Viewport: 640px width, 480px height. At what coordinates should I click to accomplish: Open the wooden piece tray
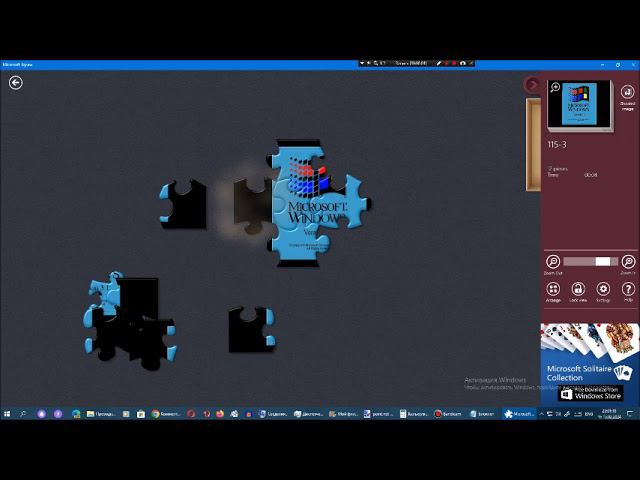pyautogui.click(x=533, y=144)
